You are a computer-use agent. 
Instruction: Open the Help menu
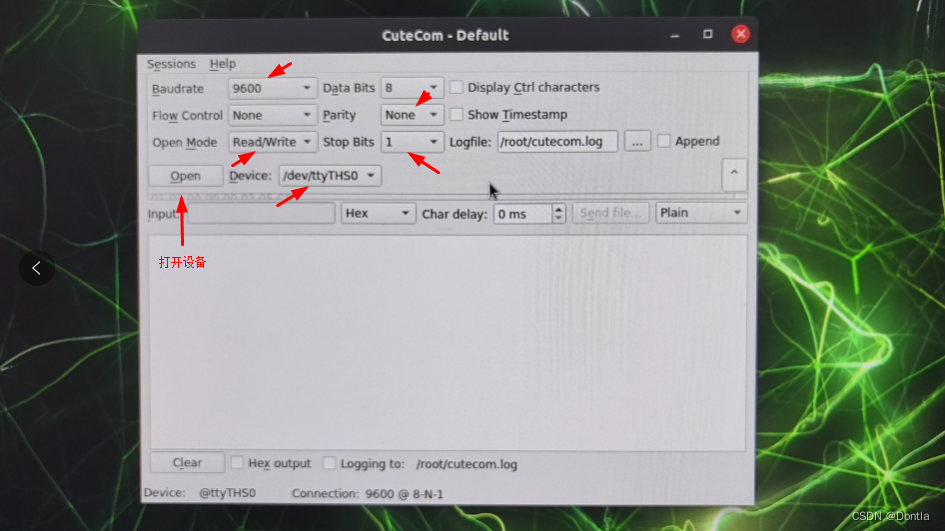pyautogui.click(x=222, y=64)
